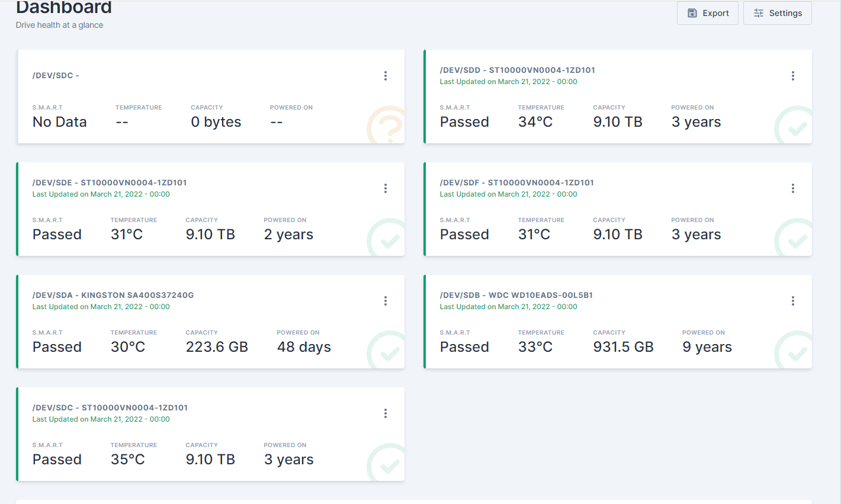Viewport: 841px width, 504px height.
Task: Click the Export icon in the header
Action: click(x=693, y=12)
